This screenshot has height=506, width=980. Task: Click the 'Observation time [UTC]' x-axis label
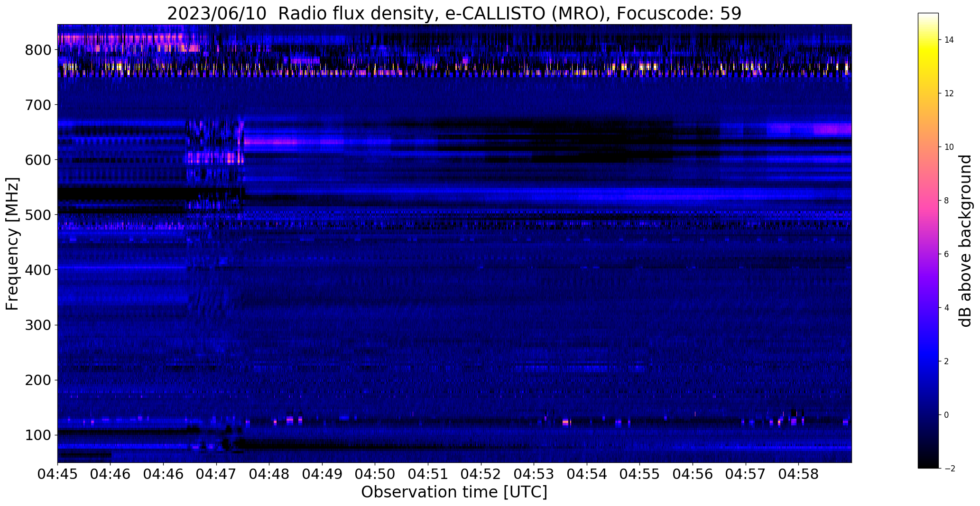tap(454, 492)
